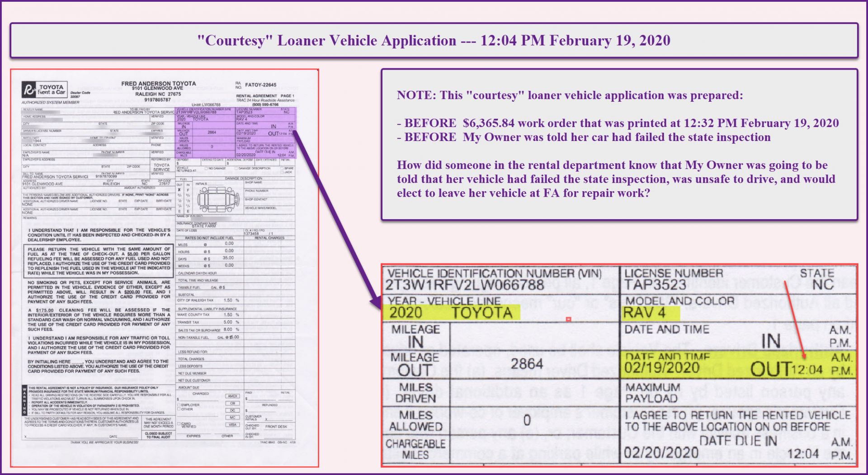Click the 'BEFORE $6,365.84 work order' line

click(618, 123)
